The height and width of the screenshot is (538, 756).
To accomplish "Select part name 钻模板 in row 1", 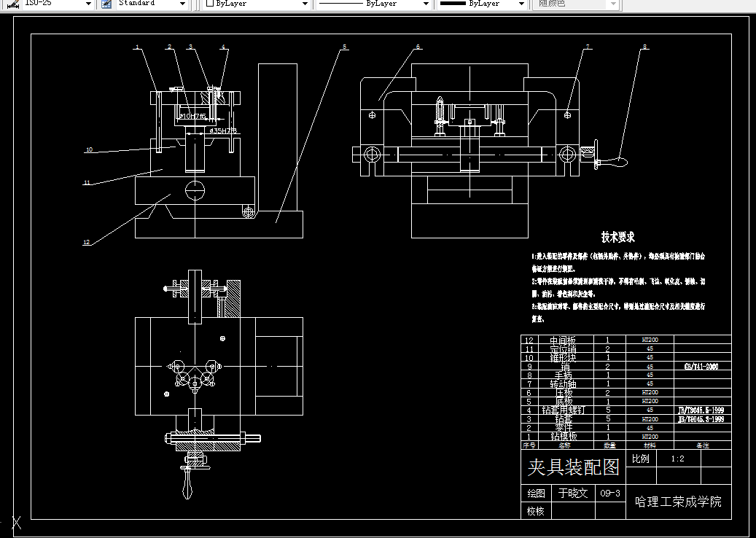I will tap(563, 436).
